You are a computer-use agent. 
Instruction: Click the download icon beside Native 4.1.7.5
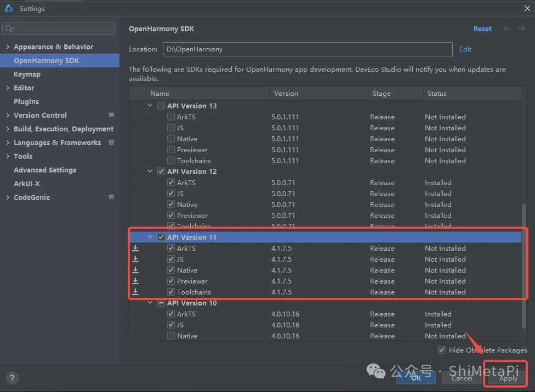click(135, 270)
